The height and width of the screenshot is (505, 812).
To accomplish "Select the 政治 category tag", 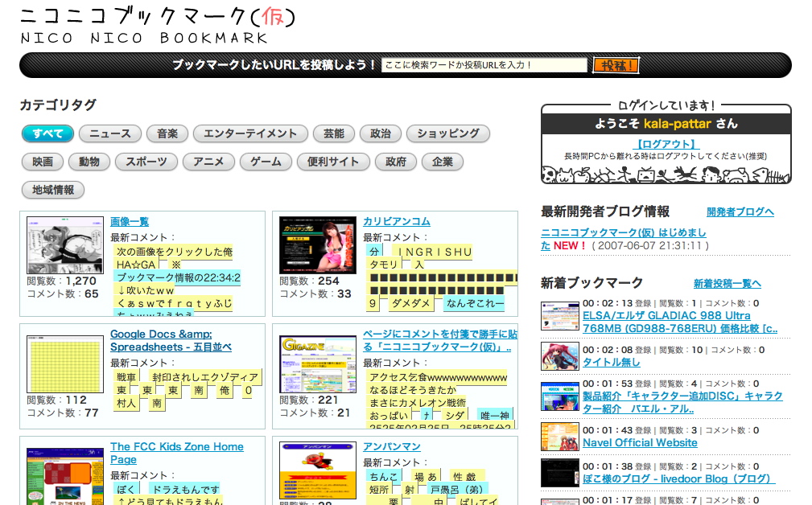I will [381, 133].
